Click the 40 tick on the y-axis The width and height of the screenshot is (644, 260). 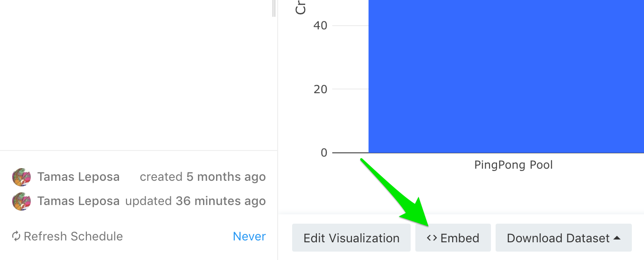point(320,26)
